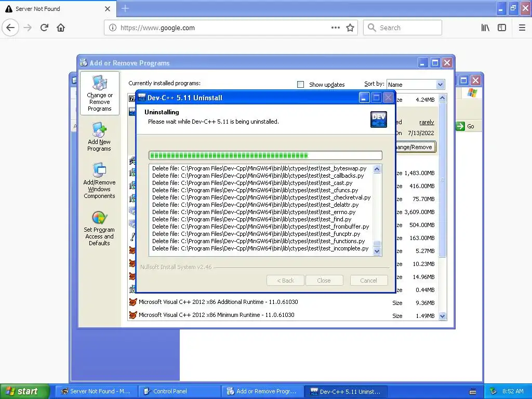Click the Change/Remove button
The height and width of the screenshot is (399, 532).
pyautogui.click(x=416, y=147)
